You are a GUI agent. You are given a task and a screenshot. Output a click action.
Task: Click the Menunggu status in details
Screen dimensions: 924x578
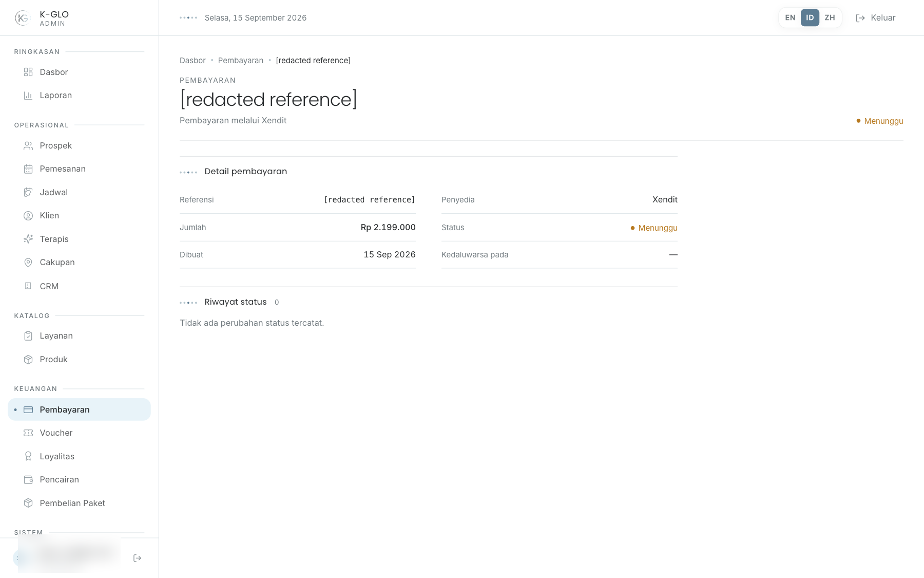(x=654, y=228)
